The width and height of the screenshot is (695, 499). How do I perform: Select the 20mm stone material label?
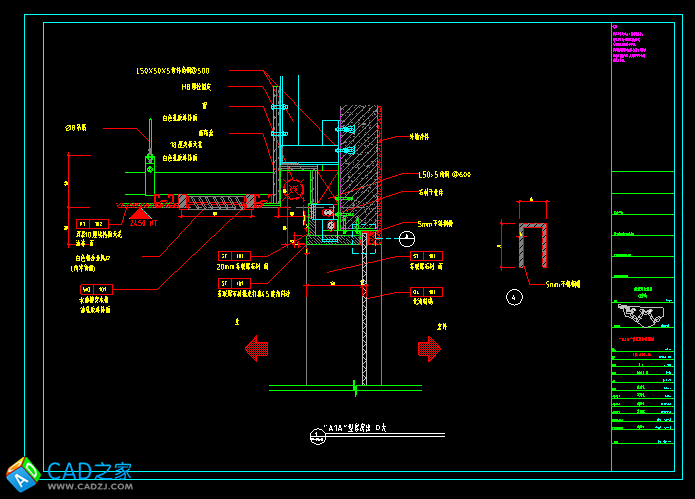point(243,267)
